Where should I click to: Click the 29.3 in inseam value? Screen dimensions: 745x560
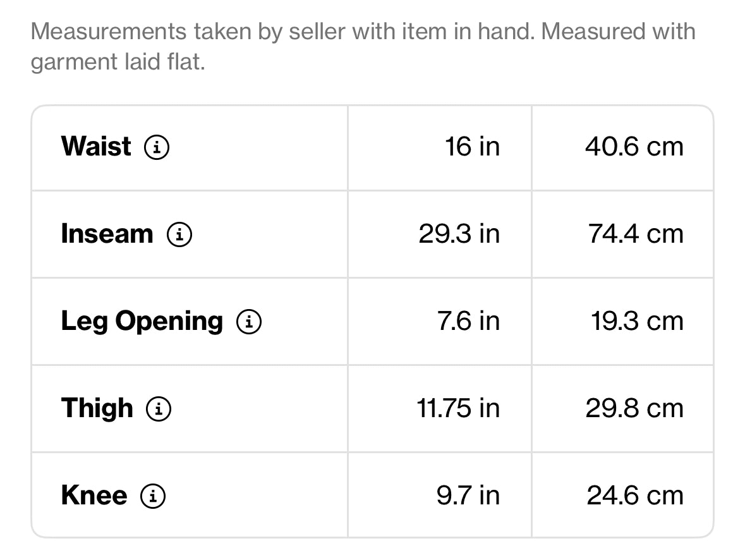coord(459,234)
